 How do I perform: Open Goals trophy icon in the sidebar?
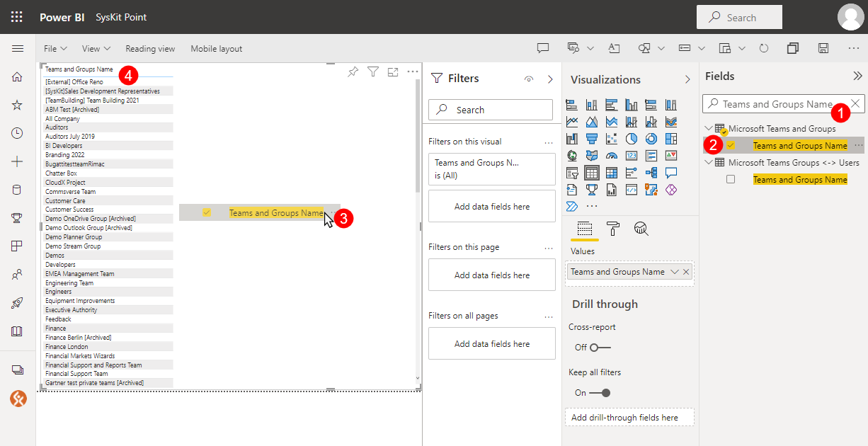click(x=18, y=218)
